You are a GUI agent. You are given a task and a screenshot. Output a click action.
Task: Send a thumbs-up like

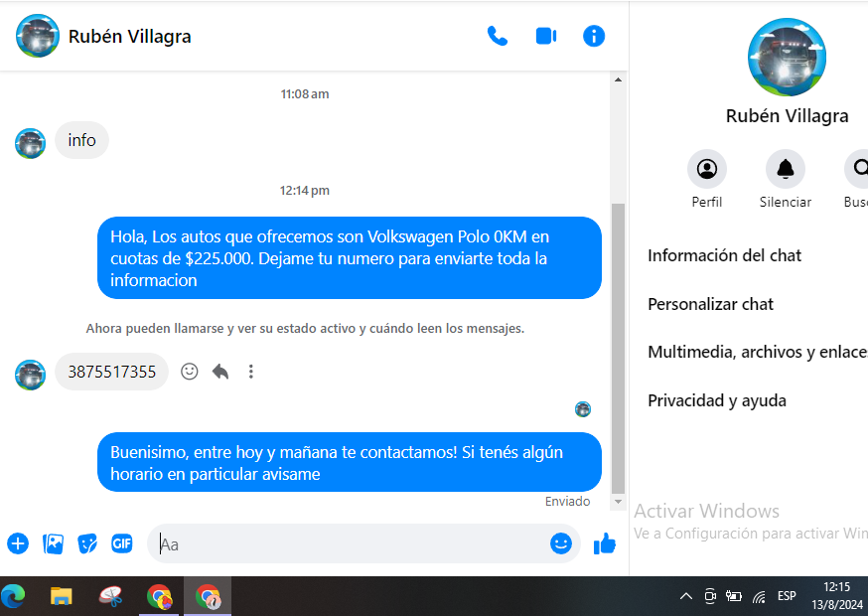(605, 543)
